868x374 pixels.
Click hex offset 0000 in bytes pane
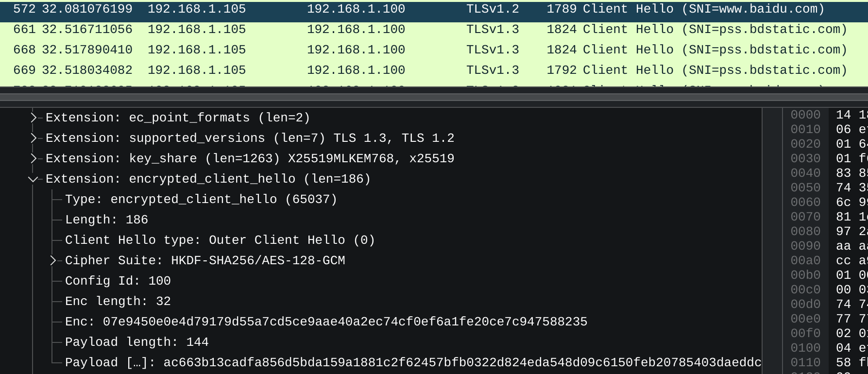[x=805, y=115]
